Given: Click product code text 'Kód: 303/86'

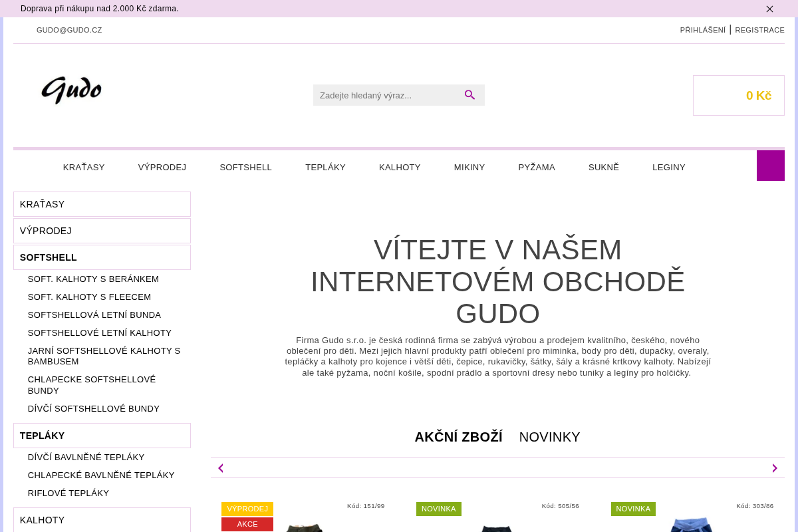Looking at the screenshot, I should pos(755,506).
